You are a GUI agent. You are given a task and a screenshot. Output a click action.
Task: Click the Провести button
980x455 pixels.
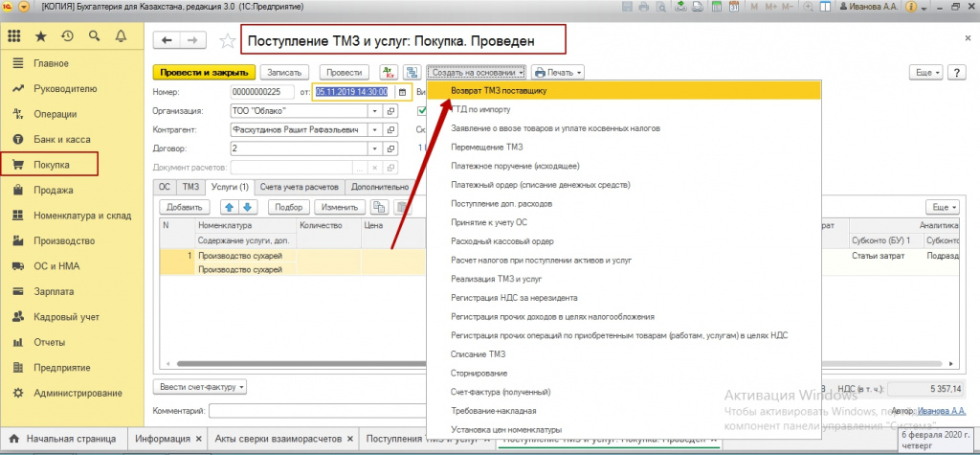tap(345, 73)
